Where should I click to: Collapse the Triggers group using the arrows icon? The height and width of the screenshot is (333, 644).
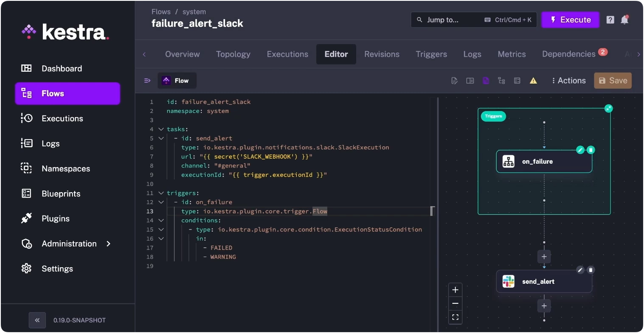pyautogui.click(x=609, y=109)
